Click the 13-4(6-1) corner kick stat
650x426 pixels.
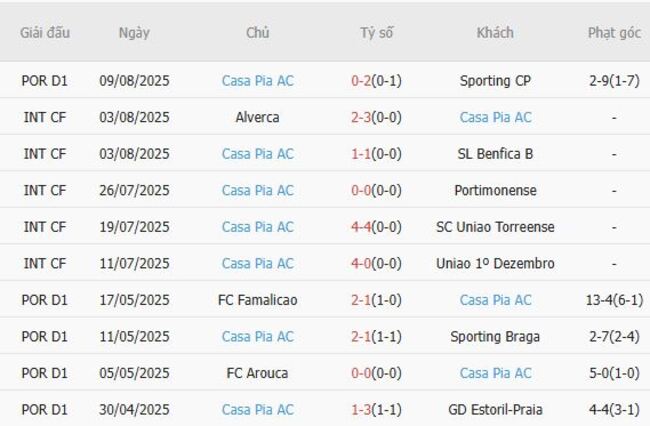pyautogui.click(x=614, y=300)
